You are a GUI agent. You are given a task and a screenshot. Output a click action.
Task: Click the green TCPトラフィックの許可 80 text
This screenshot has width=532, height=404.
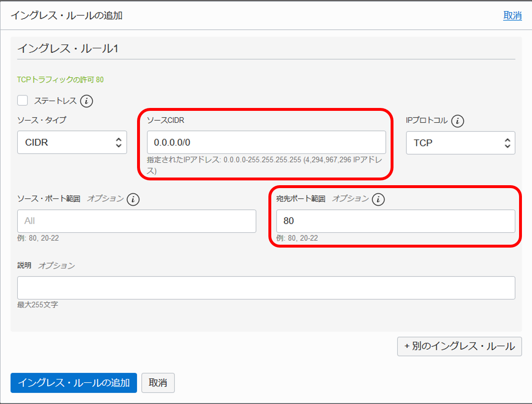pyautogui.click(x=60, y=80)
